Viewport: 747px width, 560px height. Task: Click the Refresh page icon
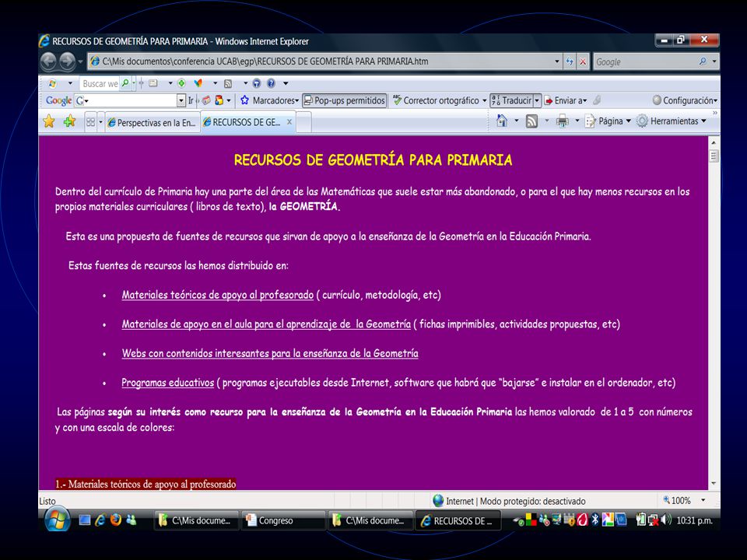coord(570,61)
